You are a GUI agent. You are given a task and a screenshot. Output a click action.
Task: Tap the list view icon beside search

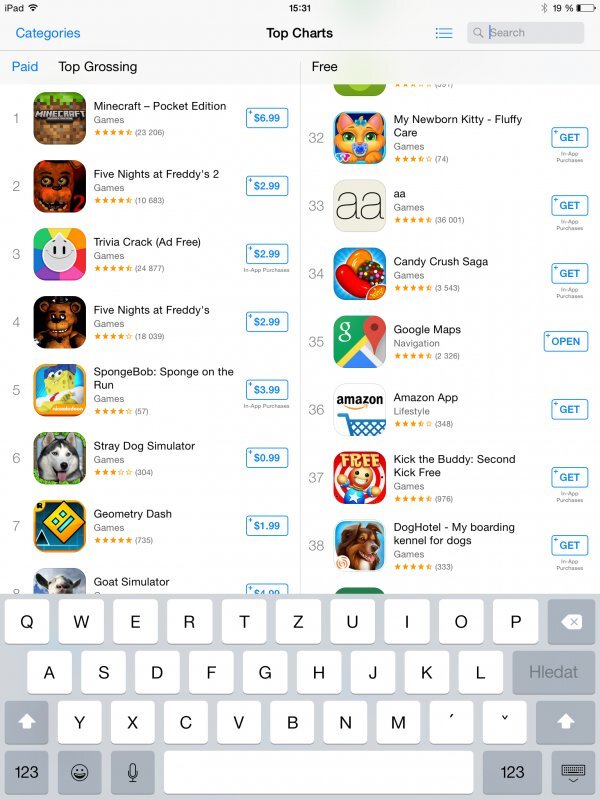point(444,33)
